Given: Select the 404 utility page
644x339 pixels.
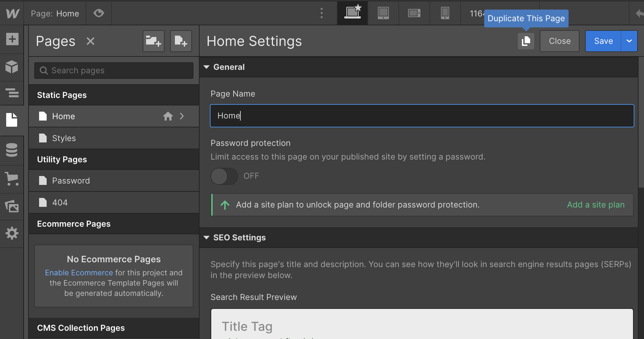Looking at the screenshot, I should click(114, 203).
